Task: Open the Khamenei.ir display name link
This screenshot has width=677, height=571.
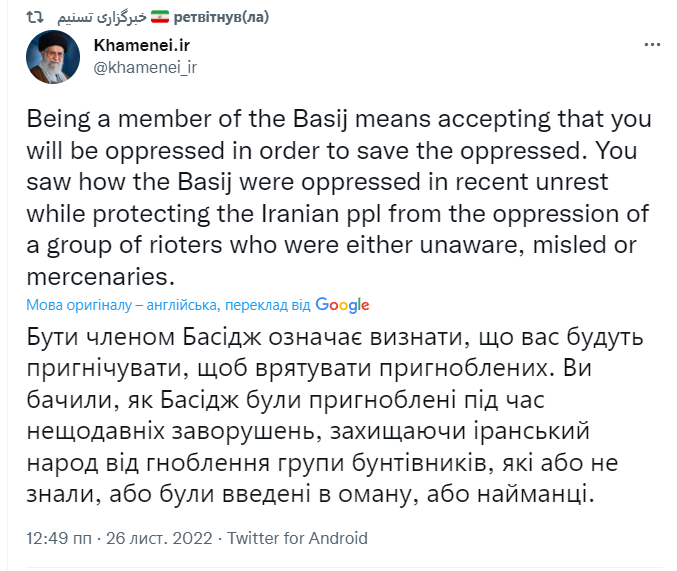Action: (x=142, y=46)
